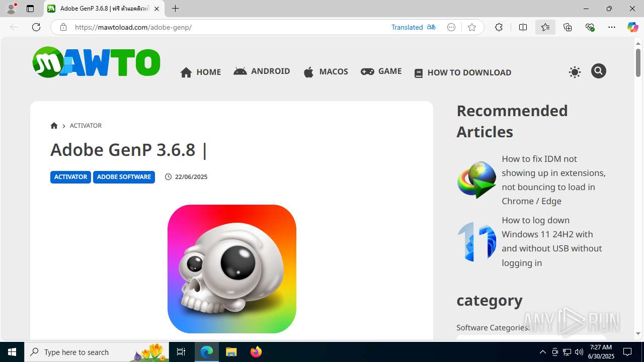
Task: Open the Edge profile icon
Action: pyautogui.click(x=11, y=9)
